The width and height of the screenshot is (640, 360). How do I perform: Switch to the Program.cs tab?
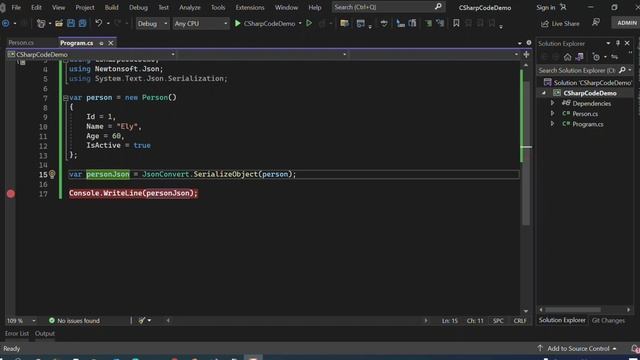[76, 43]
